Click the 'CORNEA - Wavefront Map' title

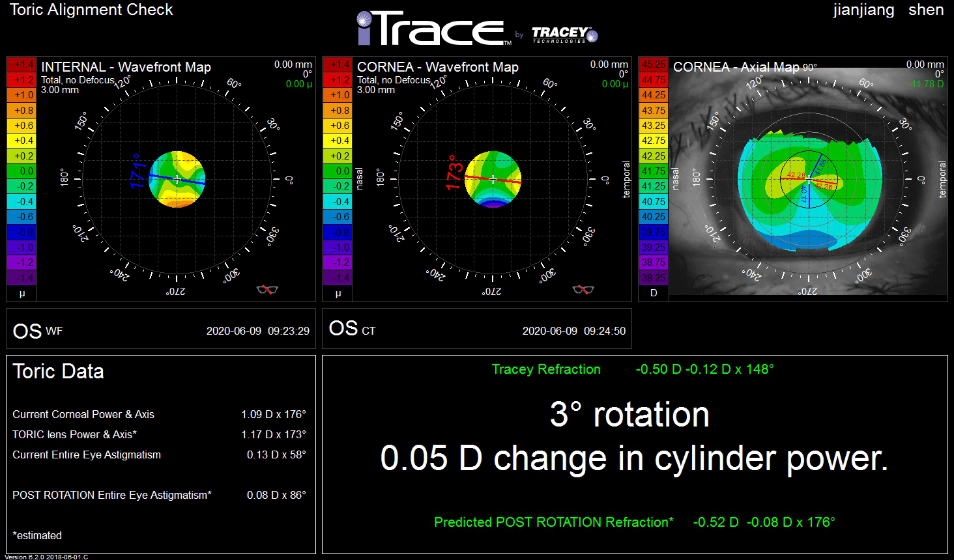click(438, 67)
